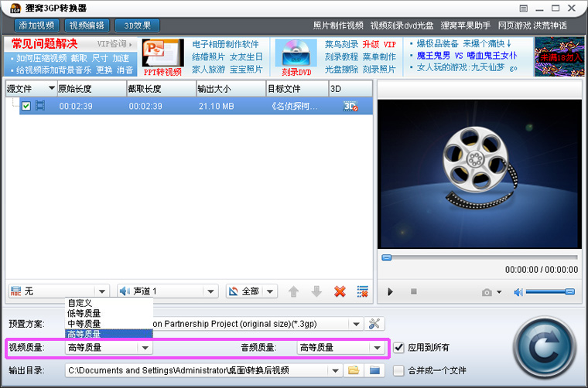Browse output folder with yellow folder icon
Viewport: 588px width, 388px height.
pyautogui.click(x=354, y=370)
